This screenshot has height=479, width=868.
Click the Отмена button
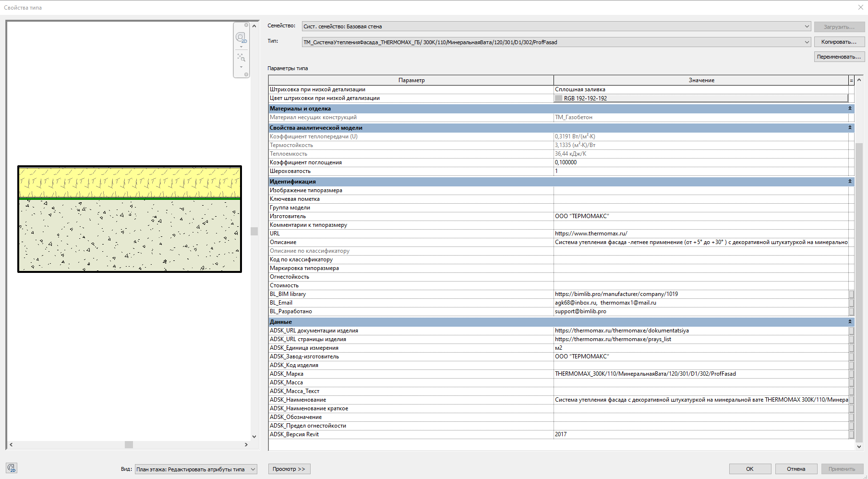[796, 469]
